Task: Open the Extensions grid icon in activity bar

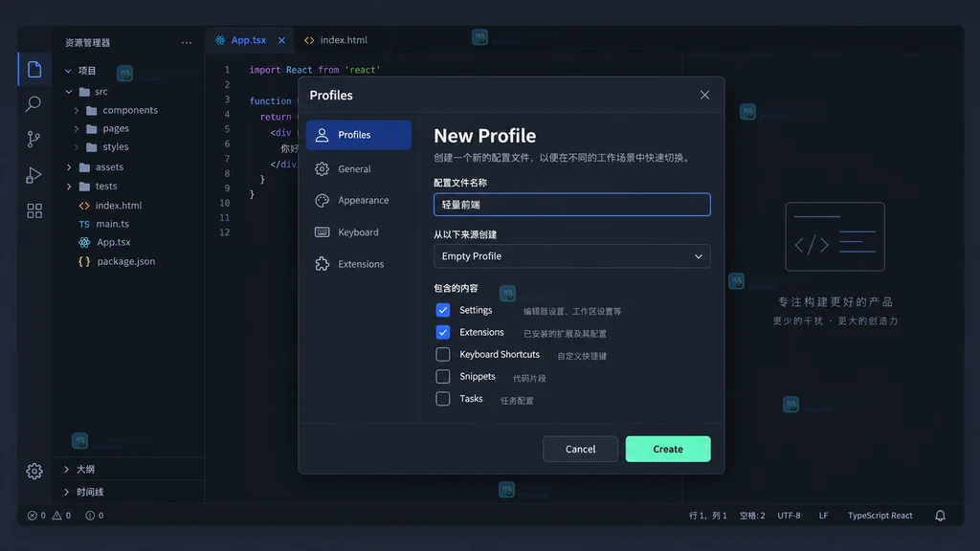Action: (x=34, y=210)
